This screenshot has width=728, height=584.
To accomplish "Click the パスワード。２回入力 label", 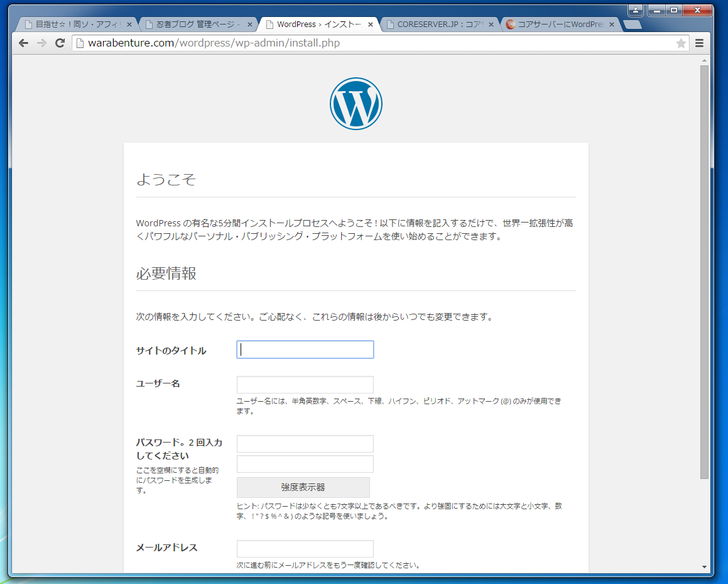I will coord(179,449).
